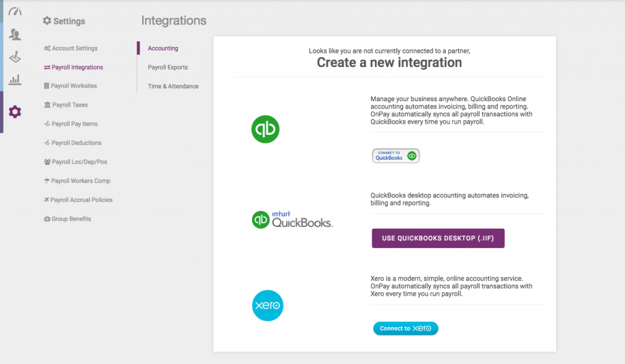625x364 pixels.
Task: Click the Payroll Worksites building icon
Action: pos(46,86)
